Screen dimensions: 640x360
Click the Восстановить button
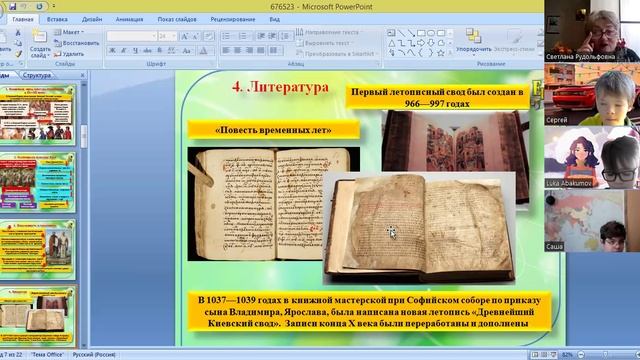pos(77,43)
